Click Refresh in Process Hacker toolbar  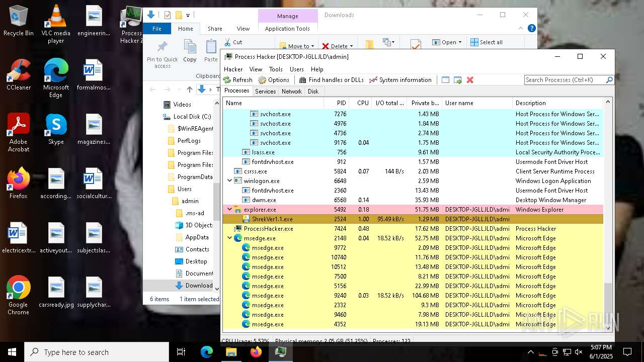tap(238, 80)
